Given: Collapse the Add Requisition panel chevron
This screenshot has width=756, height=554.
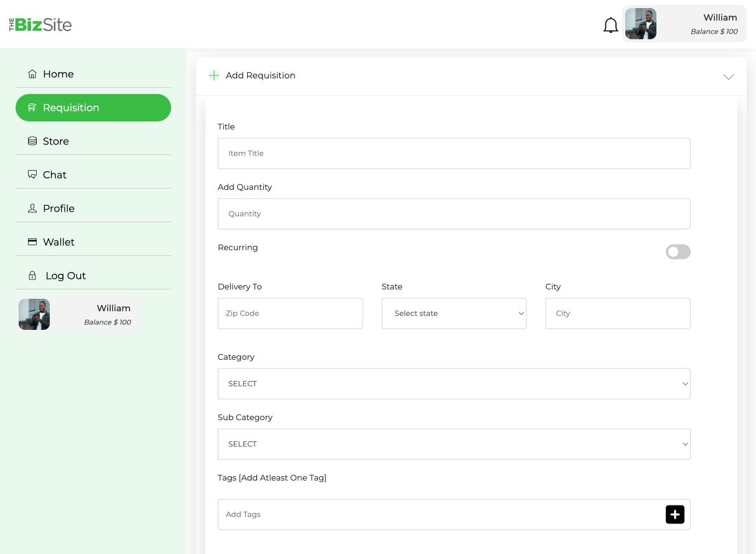Looking at the screenshot, I should (x=728, y=77).
